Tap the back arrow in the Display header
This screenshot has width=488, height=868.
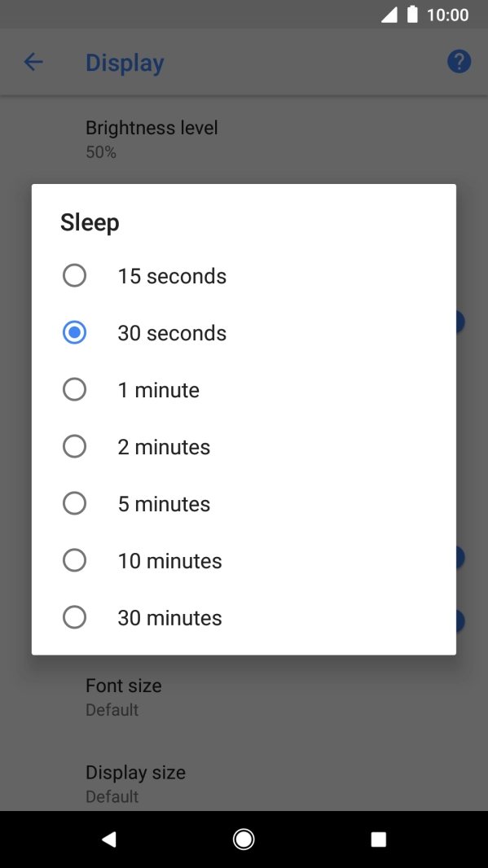[33, 61]
